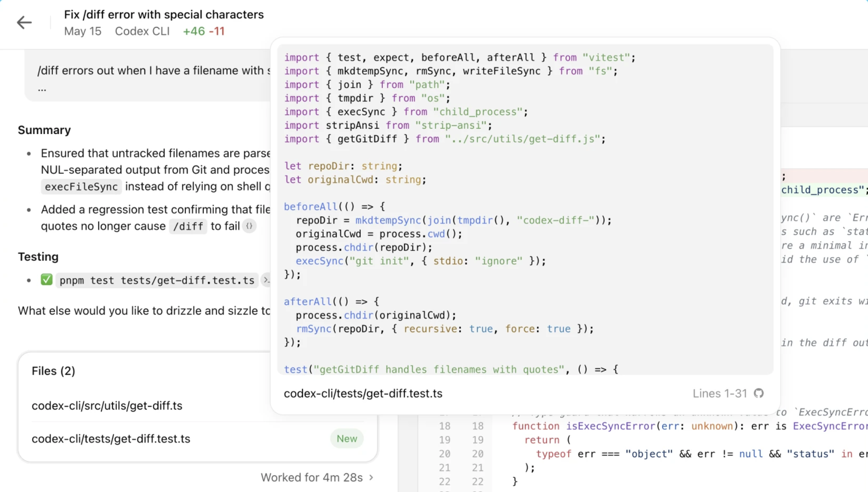
Task: Click the terminal icon after pnpm test command
Action: (266, 280)
